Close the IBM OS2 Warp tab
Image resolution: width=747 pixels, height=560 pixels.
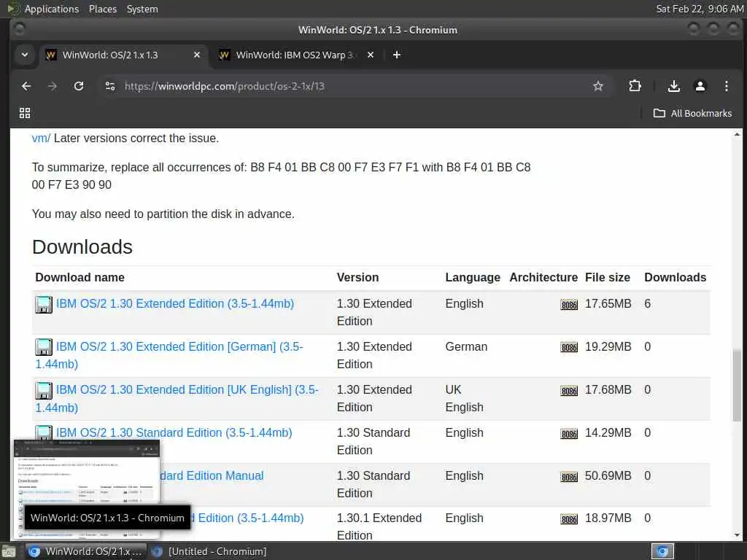point(370,55)
